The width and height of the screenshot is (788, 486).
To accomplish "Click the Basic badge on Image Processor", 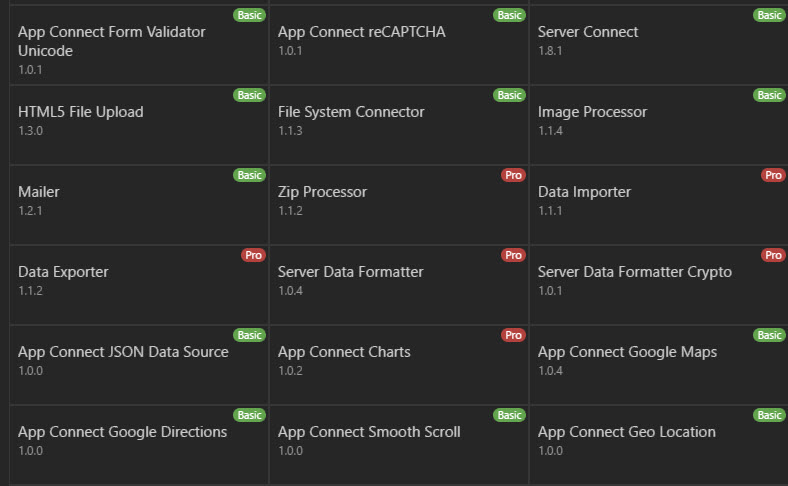I will click(769, 95).
